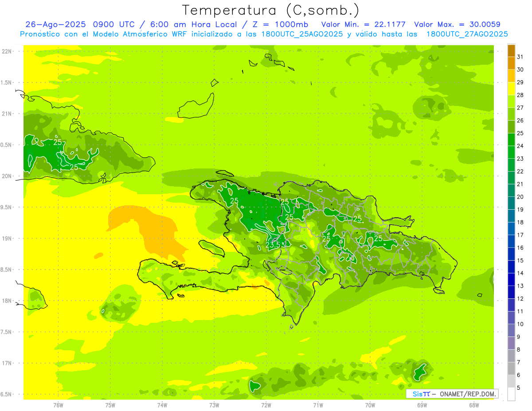Click the '18N' latitude label
Screen dimensions: 532x411
click(7, 301)
